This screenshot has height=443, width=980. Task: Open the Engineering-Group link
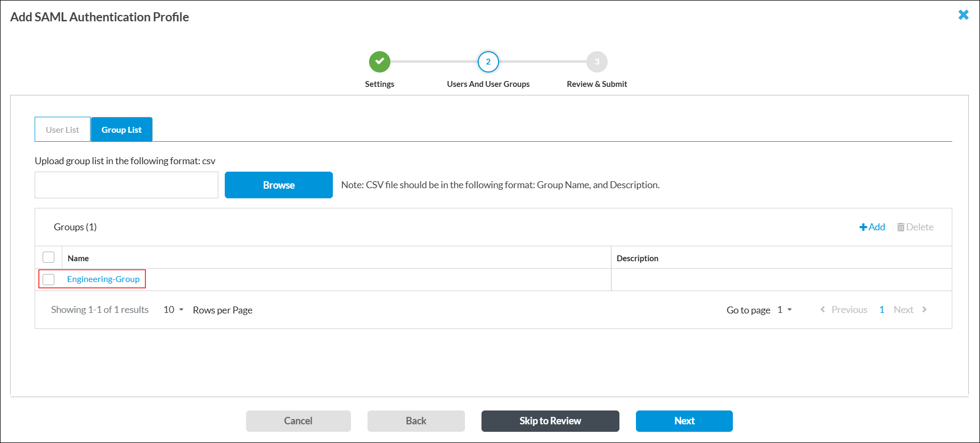tap(103, 279)
